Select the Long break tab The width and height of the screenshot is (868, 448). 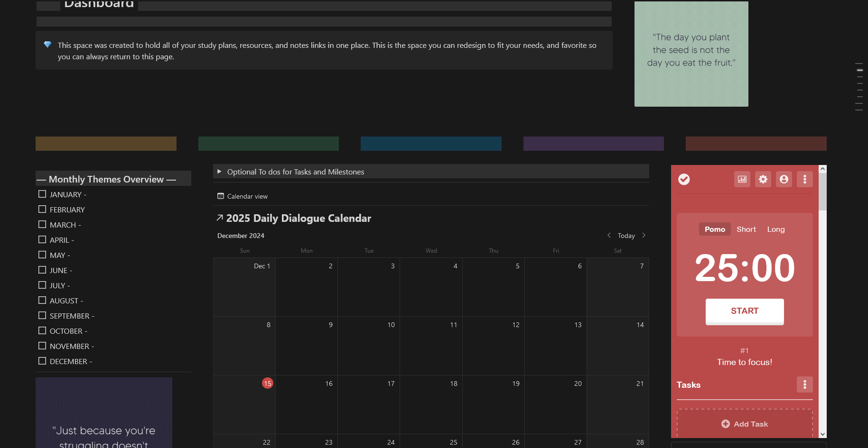(x=775, y=229)
